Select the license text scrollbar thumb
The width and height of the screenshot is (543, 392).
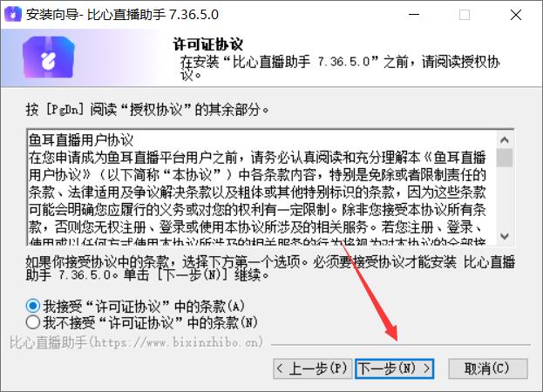(x=504, y=158)
